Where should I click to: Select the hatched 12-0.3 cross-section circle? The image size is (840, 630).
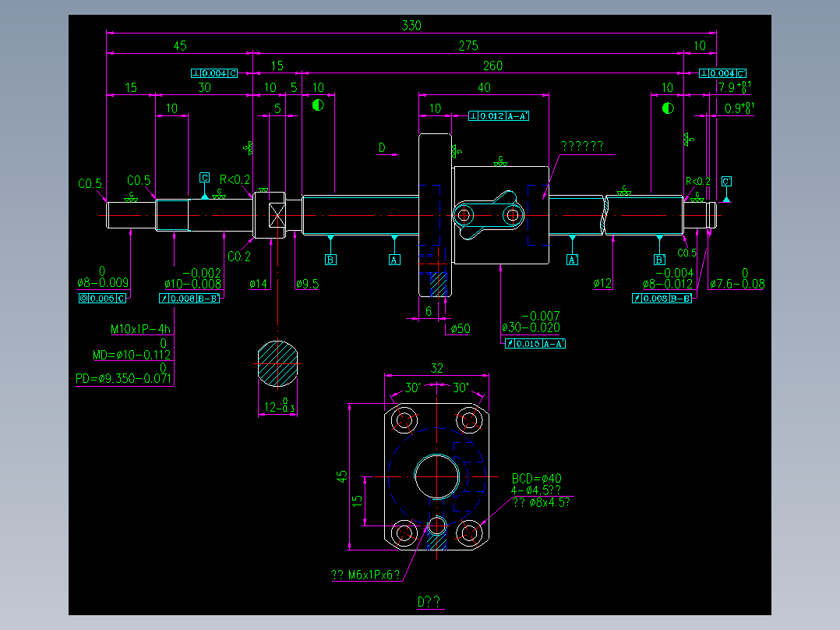tap(278, 363)
